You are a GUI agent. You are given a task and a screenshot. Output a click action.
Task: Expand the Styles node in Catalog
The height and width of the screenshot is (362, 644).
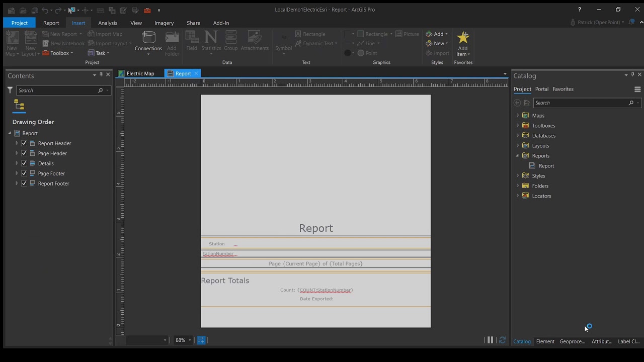point(517,175)
